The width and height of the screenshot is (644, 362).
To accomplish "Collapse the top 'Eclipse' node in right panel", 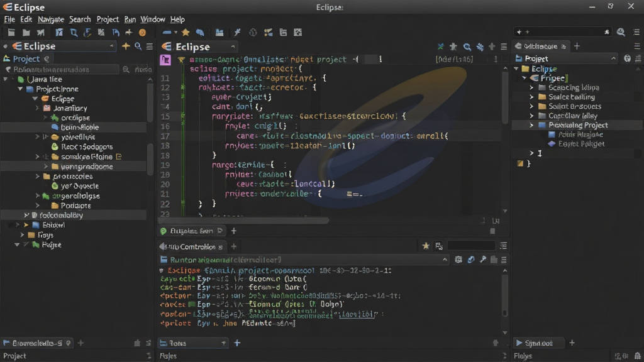I will 516,69.
